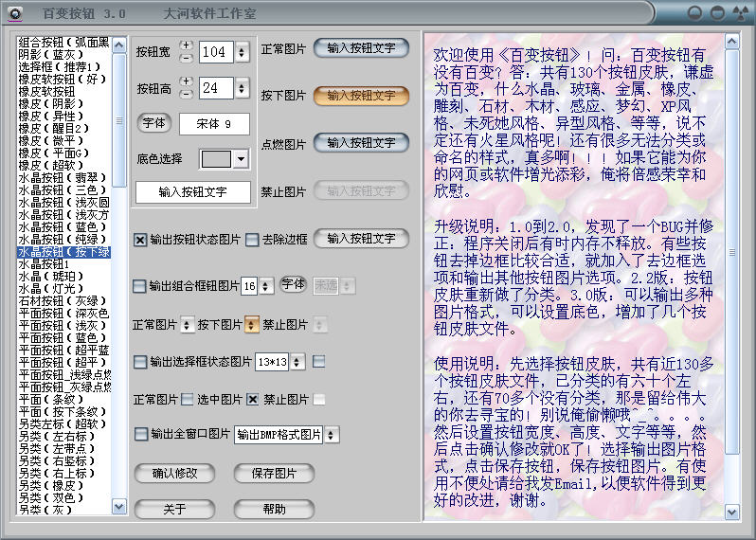Click sample checkbox right of 13*13
Screen dimensions: 756x540
tap(318, 361)
